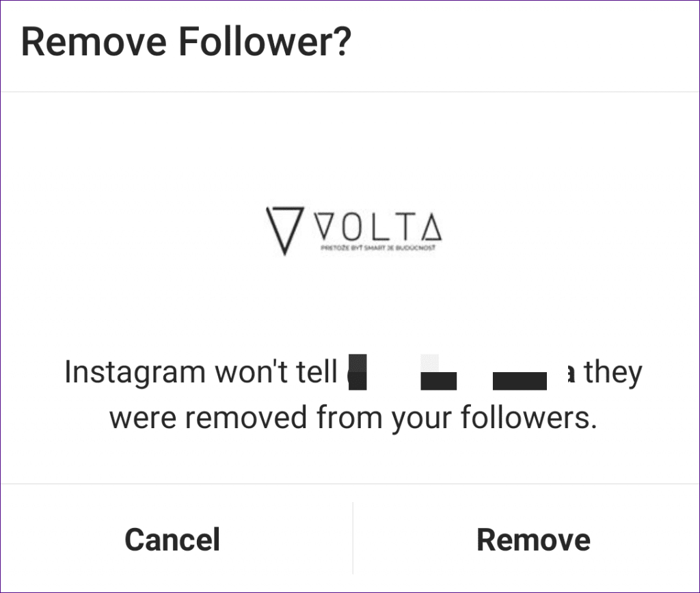Select the VOLTA wordmark in the profile image

(379, 226)
